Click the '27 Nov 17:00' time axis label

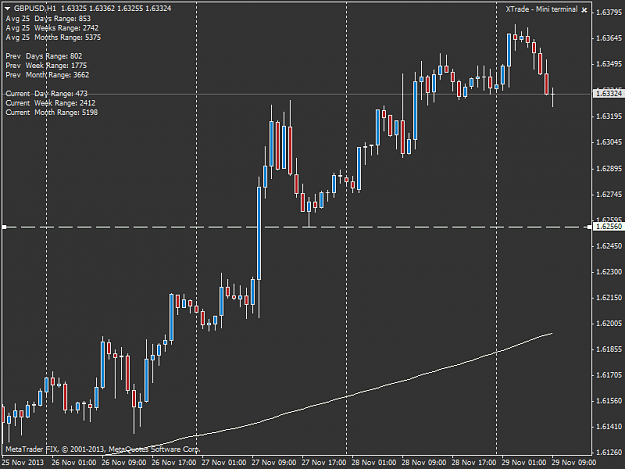tap(324, 463)
